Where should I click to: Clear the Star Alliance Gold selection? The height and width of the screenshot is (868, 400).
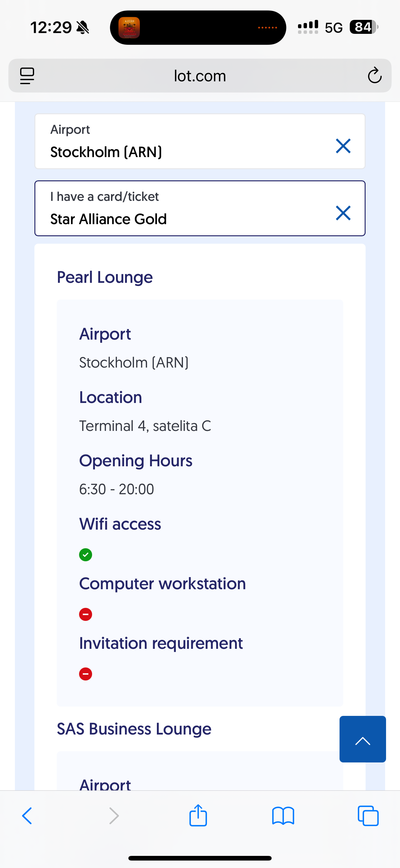pyautogui.click(x=343, y=213)
